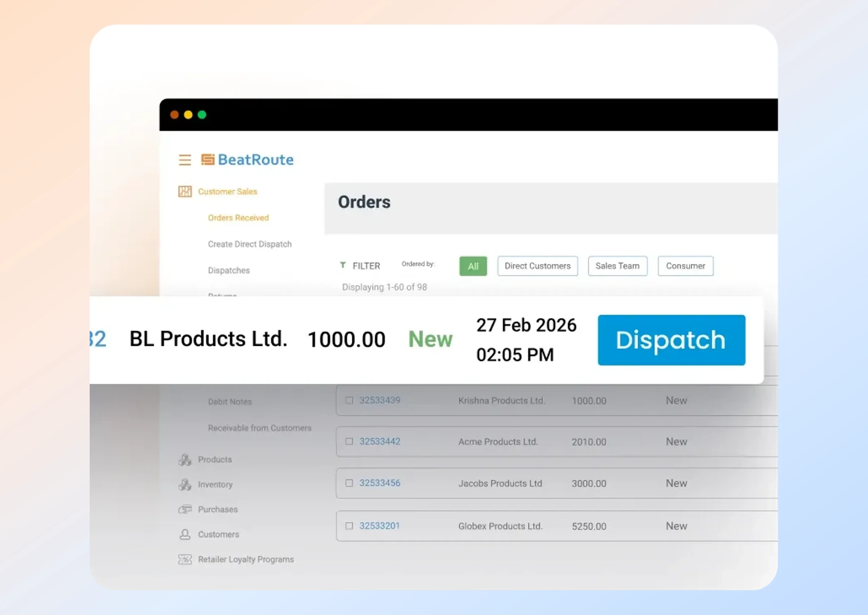Open Debit Notes menu item
The image size is (868, 615).
(x=230, y=402)
